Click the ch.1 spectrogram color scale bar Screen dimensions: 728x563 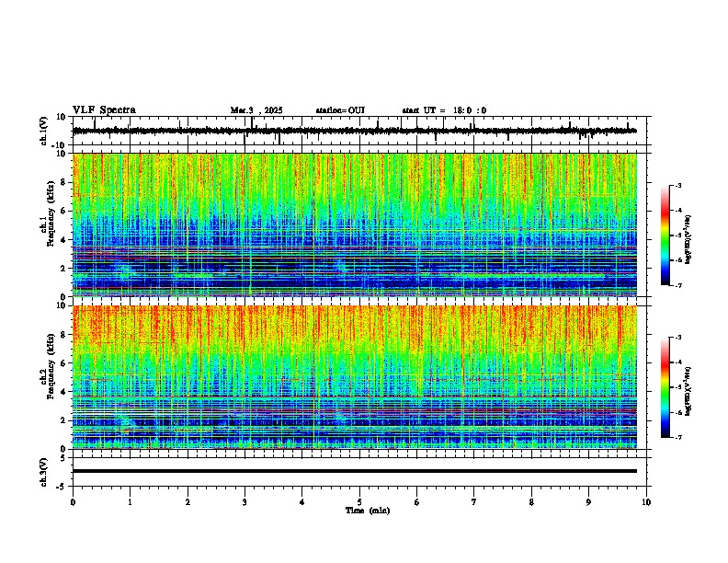click(665, 236)
